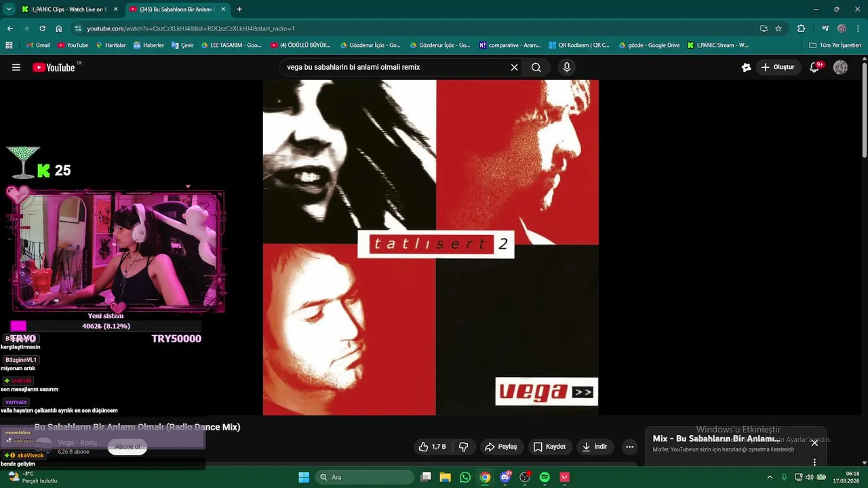The height and width of the screenshot is (488, 868).
Task: Clear the YouTube search field text
Action: point(514,67)
